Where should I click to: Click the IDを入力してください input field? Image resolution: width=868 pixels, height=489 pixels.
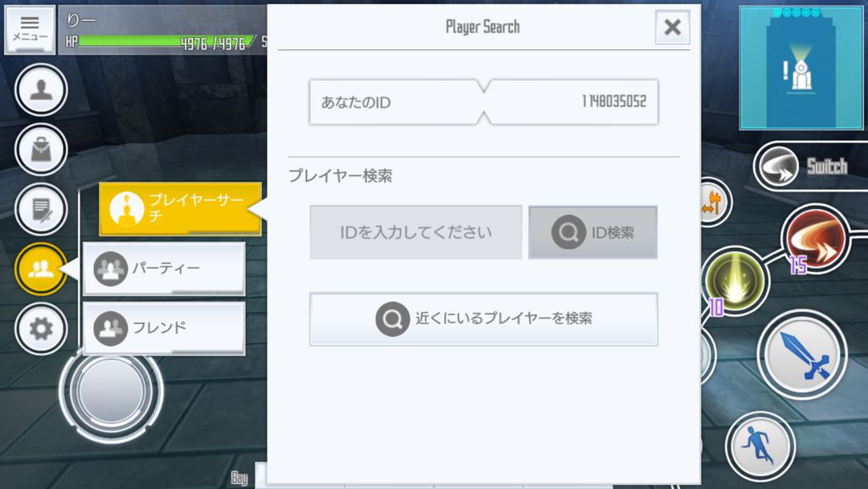click(x=416, y=232)
